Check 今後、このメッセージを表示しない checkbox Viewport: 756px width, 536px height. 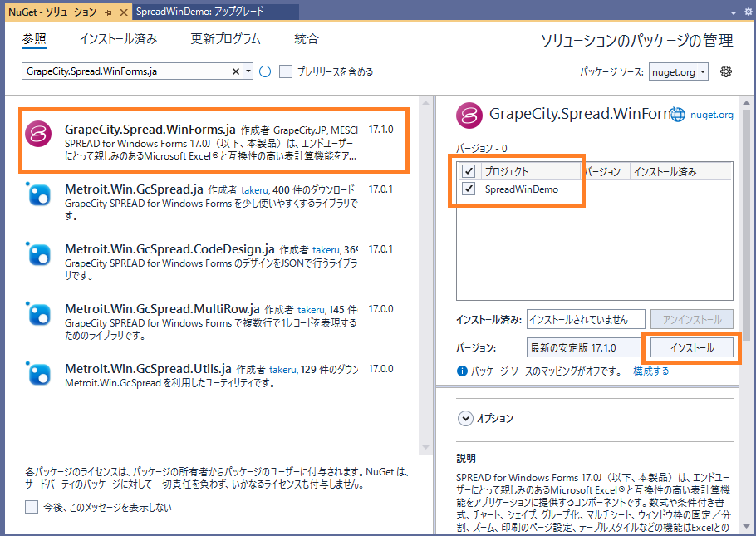(x=32, y=507)
